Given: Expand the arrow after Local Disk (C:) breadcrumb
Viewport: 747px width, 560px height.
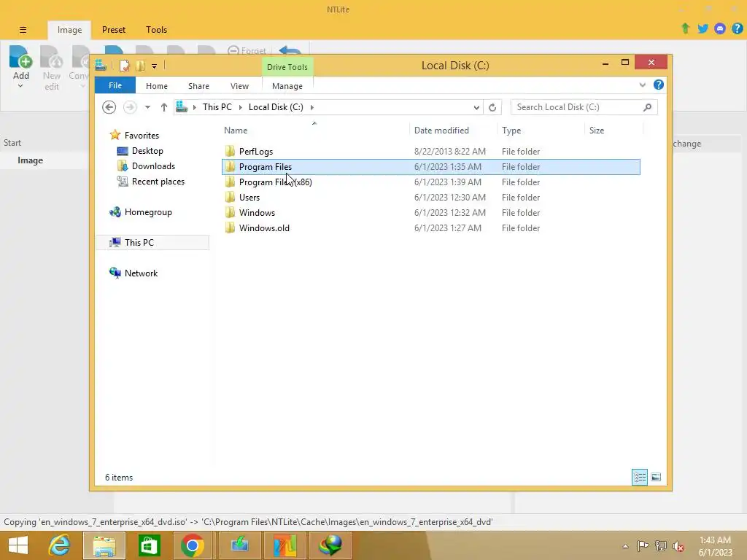Looking at the screenshot, I should pyautogui.click(x=312, y=108).
